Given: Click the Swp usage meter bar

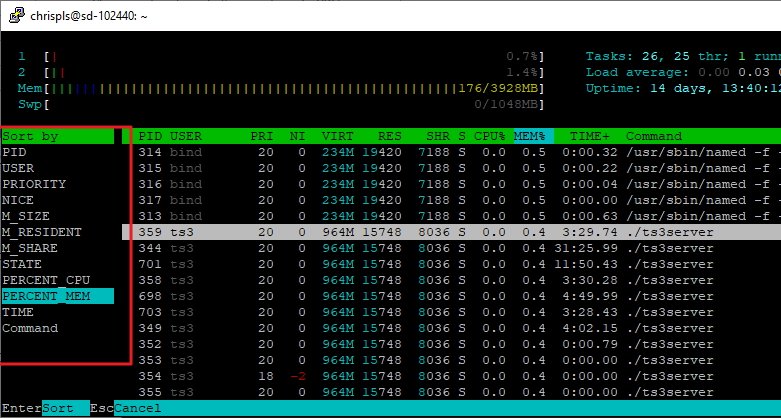Looking at the screenshot, I should [280, 104].
